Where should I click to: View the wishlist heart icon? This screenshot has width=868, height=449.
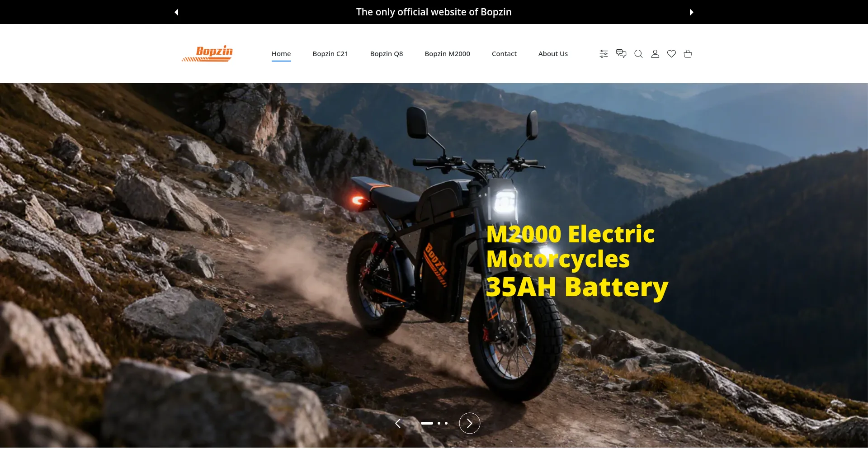point(672,54)
